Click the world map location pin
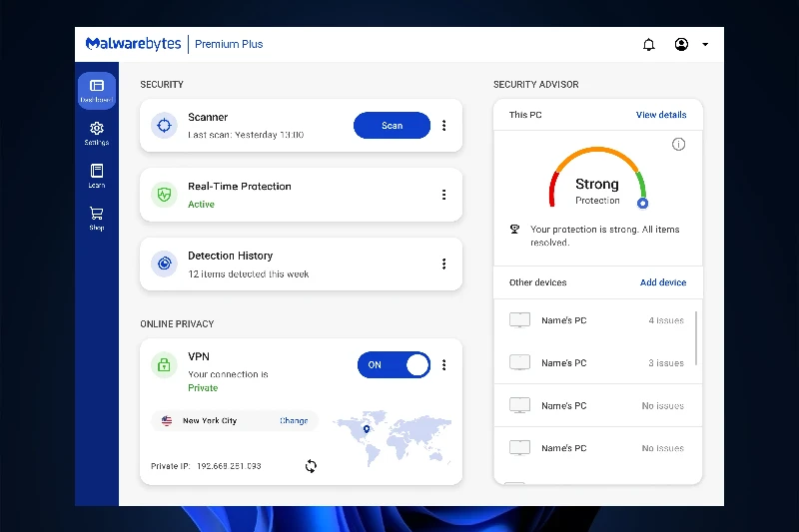Image resolution: width=799 pixels, height=532 pixels. 367,429
